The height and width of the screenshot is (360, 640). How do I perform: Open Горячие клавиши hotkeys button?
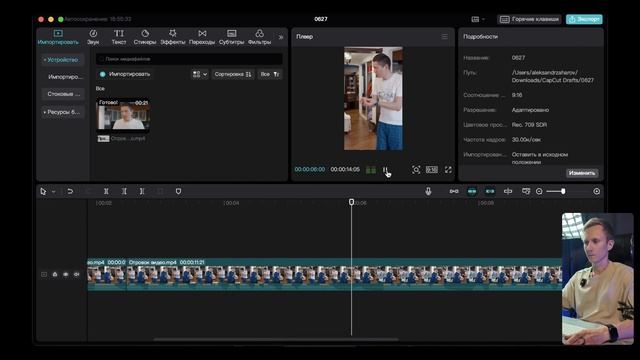529,19
